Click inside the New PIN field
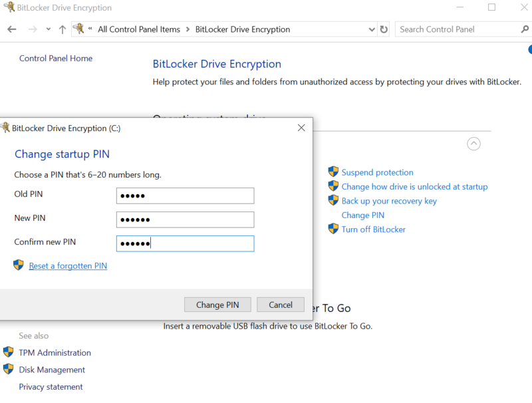Viewport: 532px width, 403px height. click(x=185, y=219)
